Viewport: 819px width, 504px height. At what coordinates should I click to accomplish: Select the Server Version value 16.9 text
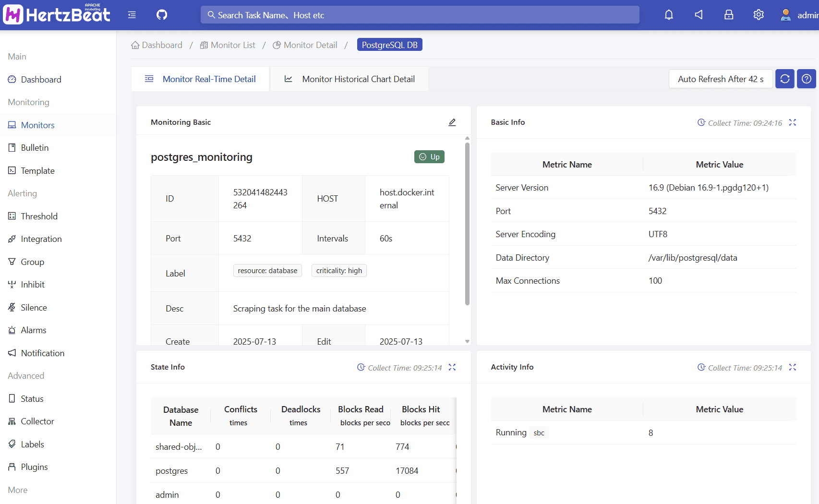708,188
